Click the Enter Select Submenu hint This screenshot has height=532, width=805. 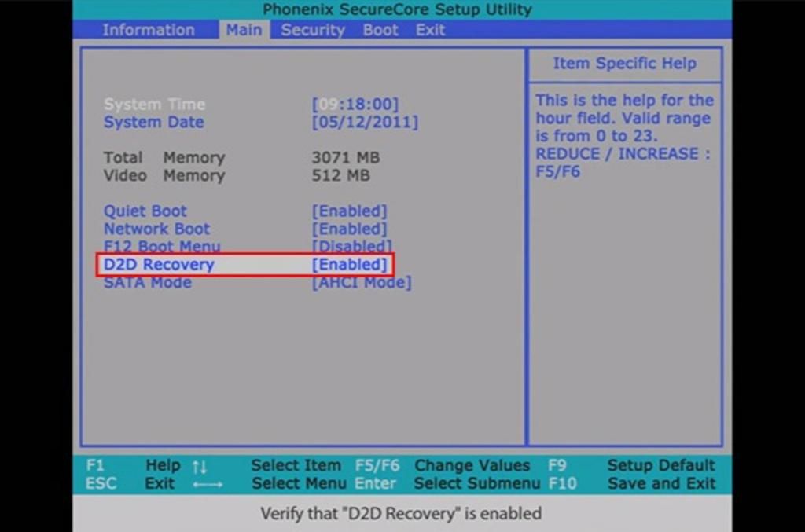[447, 483]
